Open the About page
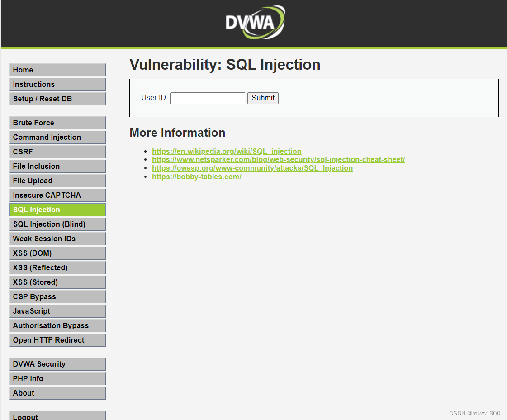507x420 pixels. (x=57, y=393)
